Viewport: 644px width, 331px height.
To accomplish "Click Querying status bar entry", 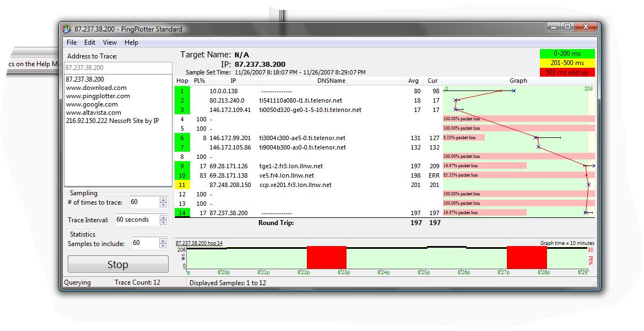I will [x=77, y=282].
